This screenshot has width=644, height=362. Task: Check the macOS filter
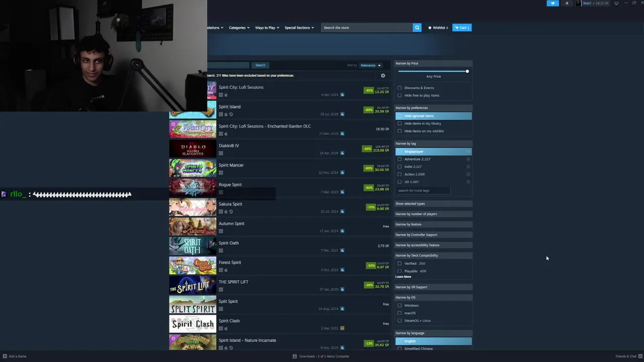pos(399,313)
